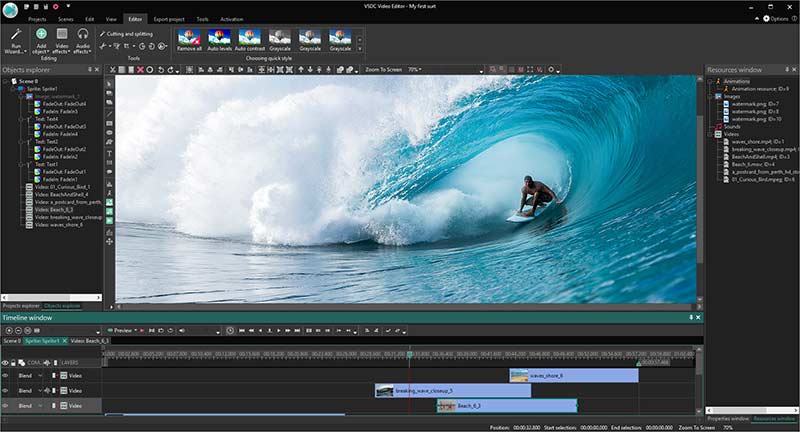
Task: Click the VSDC round logo button
Action: 10,10
